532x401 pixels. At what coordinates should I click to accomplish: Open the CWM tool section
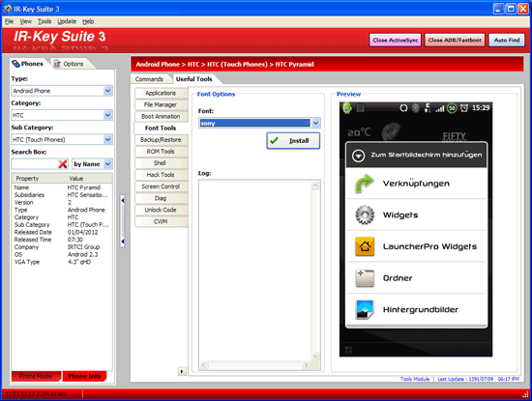pyautogui.click(x=161, y=221)
